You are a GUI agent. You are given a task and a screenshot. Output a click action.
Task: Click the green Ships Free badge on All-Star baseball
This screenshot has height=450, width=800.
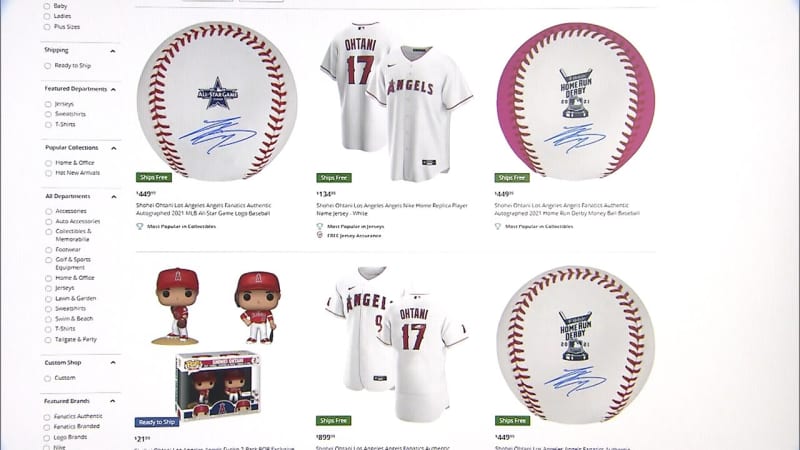pyautogui.click(x=154, y=178)
